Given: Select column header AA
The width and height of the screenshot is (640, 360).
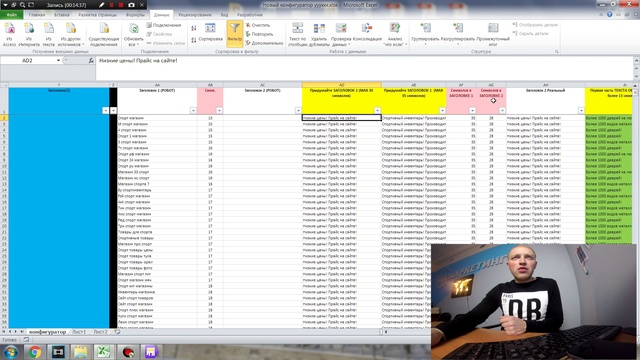Looking at the screenshot, I should point(157,85).
